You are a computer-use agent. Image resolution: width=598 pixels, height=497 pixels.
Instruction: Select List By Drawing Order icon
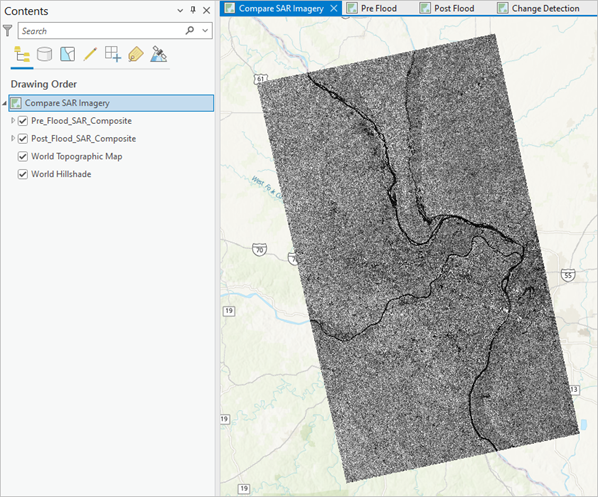tap(22, 55)
